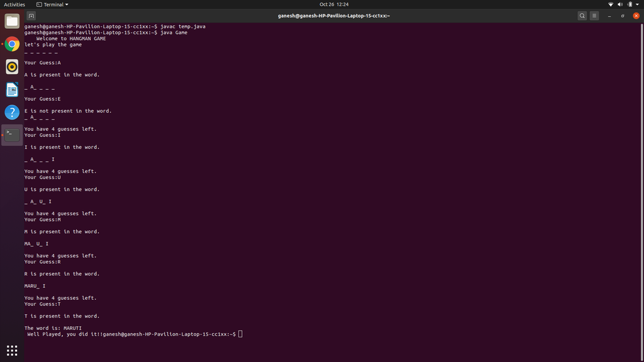Minimize the terminal window
644x362 pixels.
pos(609,16)
